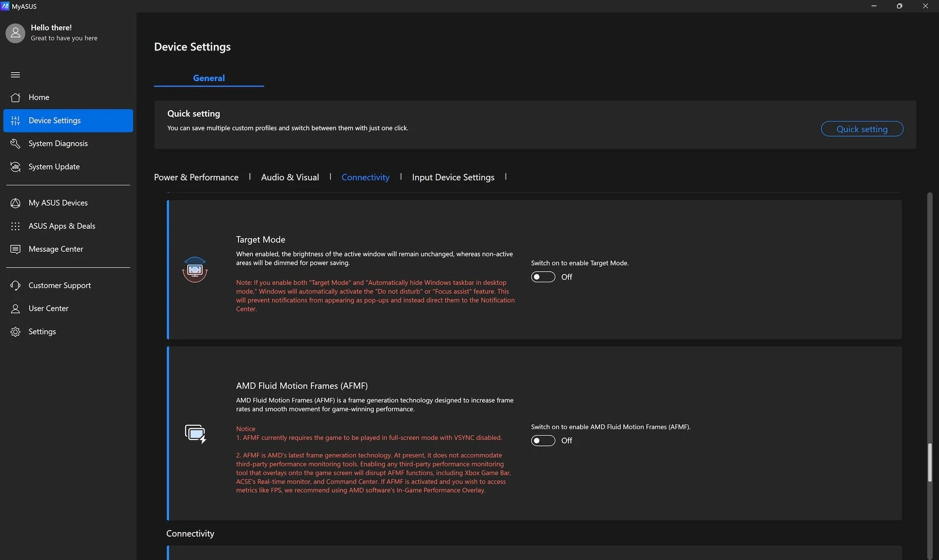Click the System Diagnosis wrench icon
The width and height of the screenshot is (939, 560).
pyautogui.click(x=15, y=144)
